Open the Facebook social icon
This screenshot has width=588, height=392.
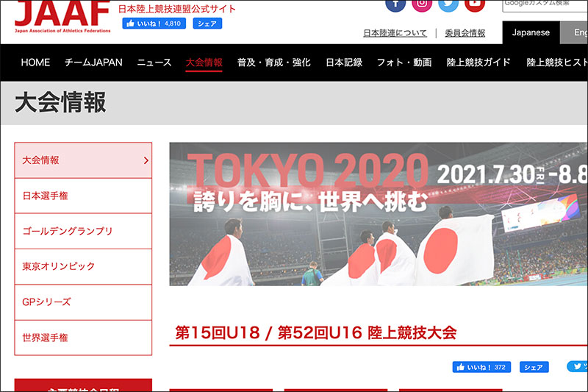[x=395, y=4]
